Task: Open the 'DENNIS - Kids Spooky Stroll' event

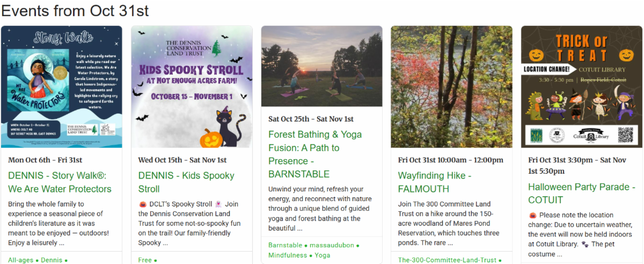Action: pos(186,182)
